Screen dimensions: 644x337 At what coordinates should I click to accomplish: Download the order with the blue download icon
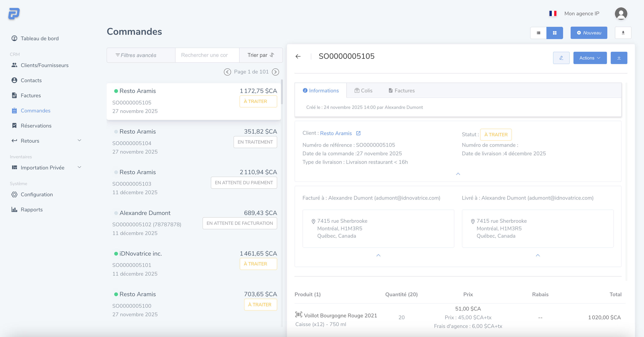point(619,58)
